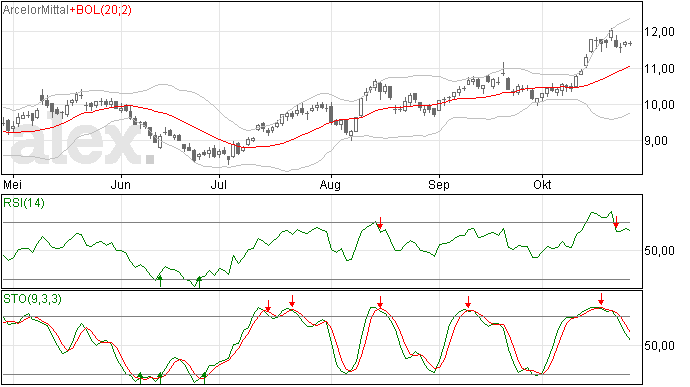690x387 pixels.
Task: Select the Okt month label
Action: coord(542,184)
